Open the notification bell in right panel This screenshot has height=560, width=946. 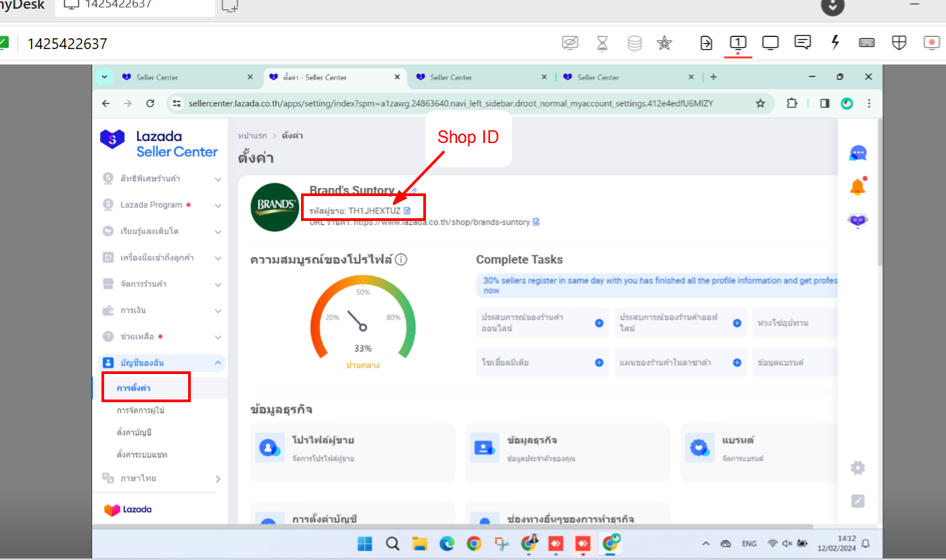tap(858, 187)
